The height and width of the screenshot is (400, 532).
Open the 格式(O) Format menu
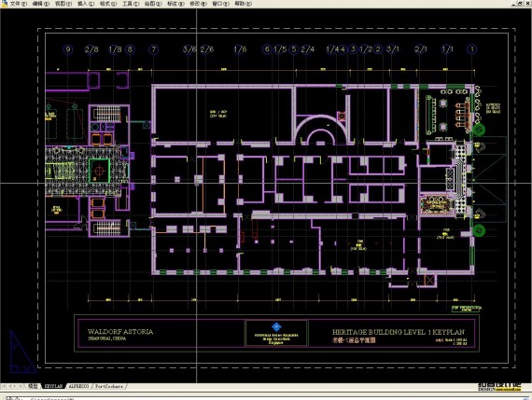click(x=108, y=4)
